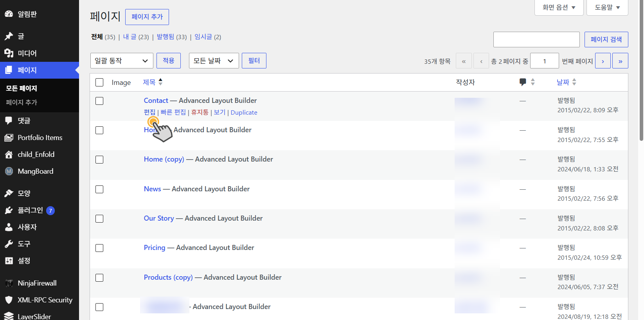Click 보기 view link under Contact
Image resolution: width=644 pixels, height=320 pixels.
(220, 112)
